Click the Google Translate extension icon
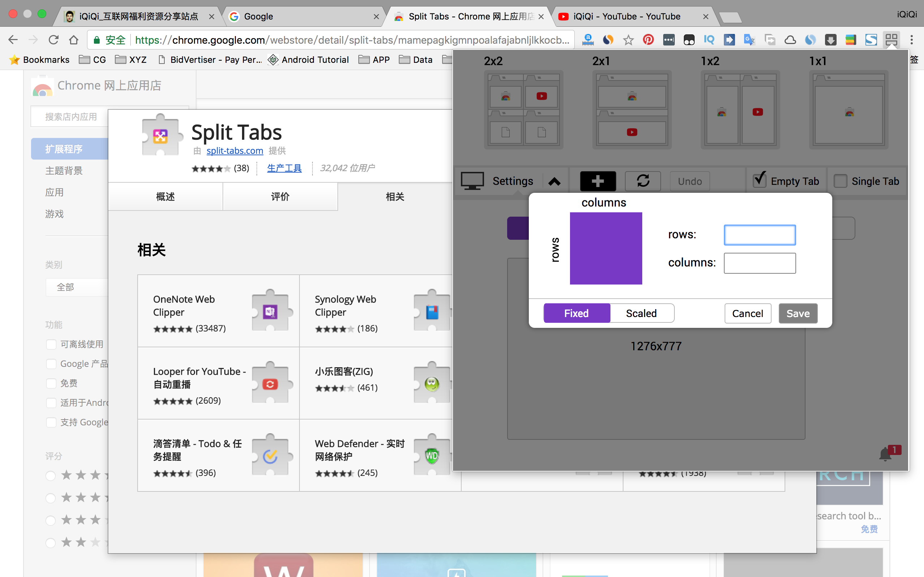 (x=749, y=40)
